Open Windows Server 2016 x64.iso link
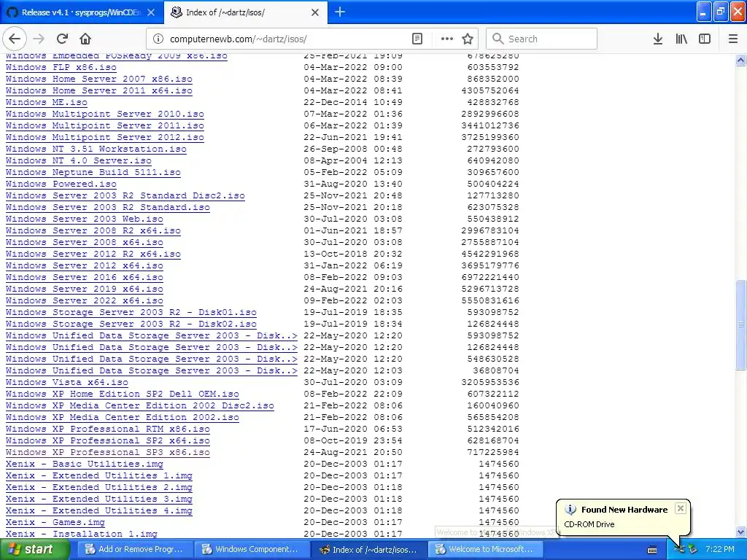This screenshot has width=747, height=560. pyautogui.click(x=85, y=277)
